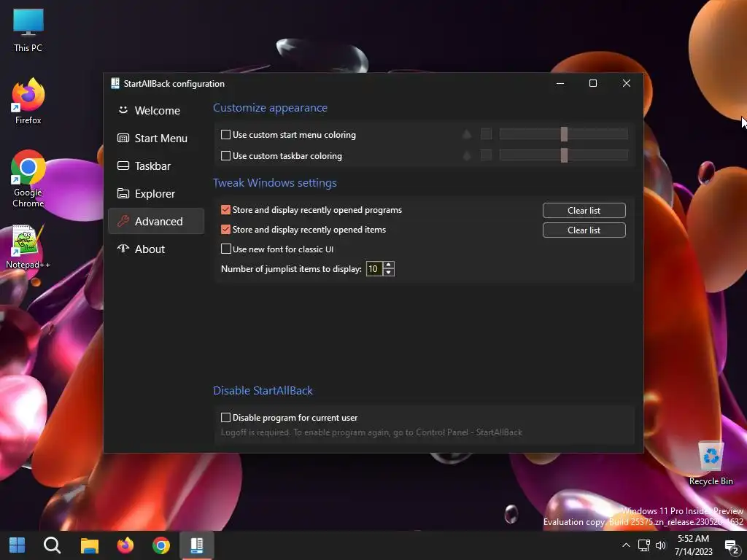Click the start menu color swatch
This screenshot has width=747, height=560.
tap(486, 134)
